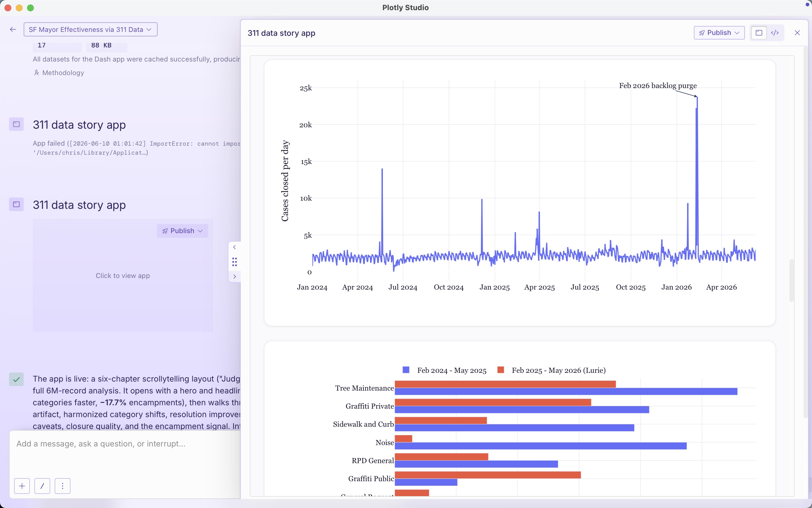Image resolution: width=812 pixels, height=508 pixels.
Task: Click the Noise category label
Action: tap(385, 443)
